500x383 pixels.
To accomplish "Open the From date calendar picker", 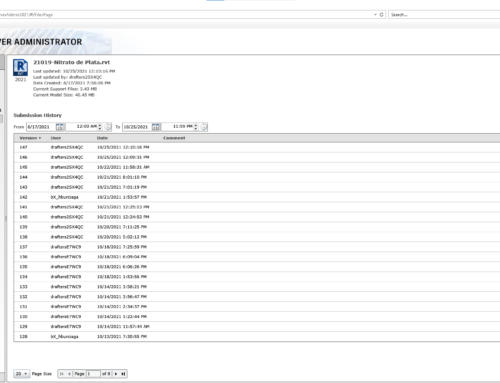I will (60, 127).
